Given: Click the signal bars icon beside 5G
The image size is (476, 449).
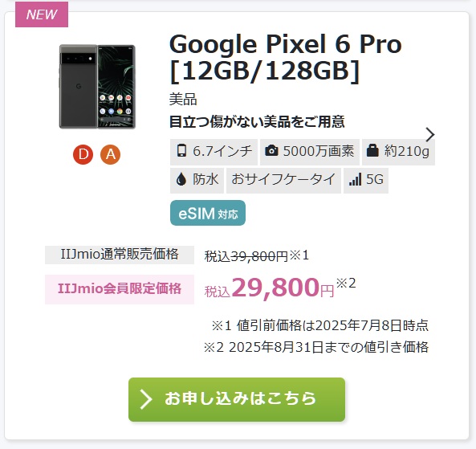Looking at the screenshot, I should pyautogui.click(x=355, y=179).
